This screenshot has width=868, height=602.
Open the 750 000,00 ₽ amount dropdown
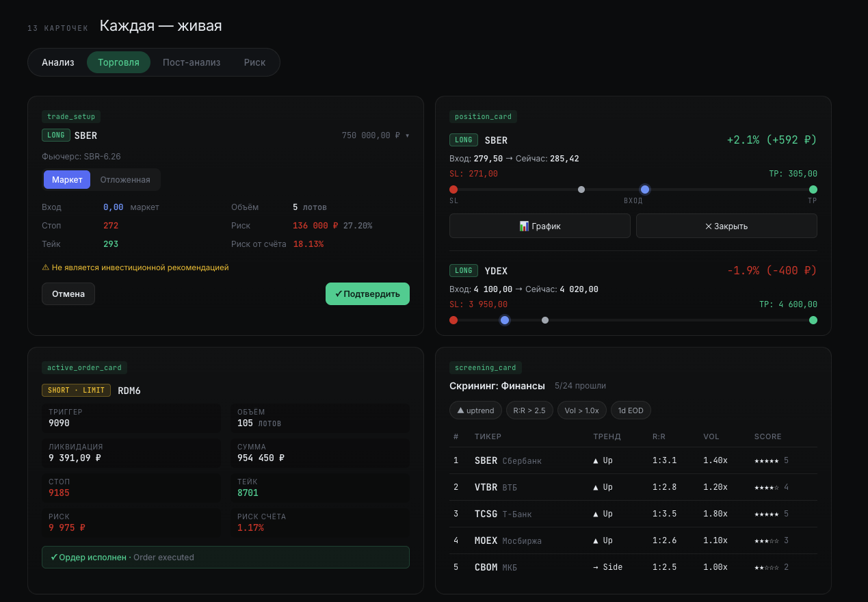pos(376,135)
